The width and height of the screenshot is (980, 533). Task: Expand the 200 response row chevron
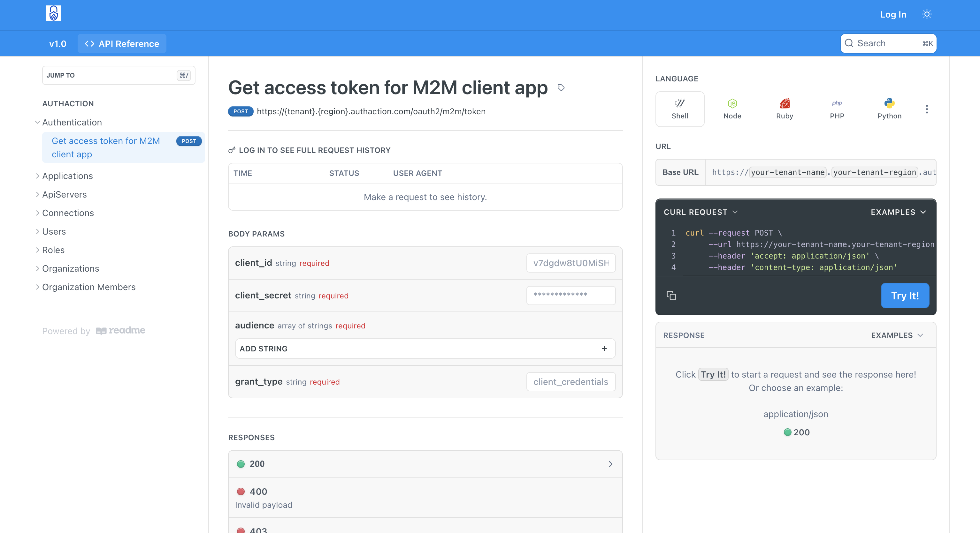coord(610,464)
